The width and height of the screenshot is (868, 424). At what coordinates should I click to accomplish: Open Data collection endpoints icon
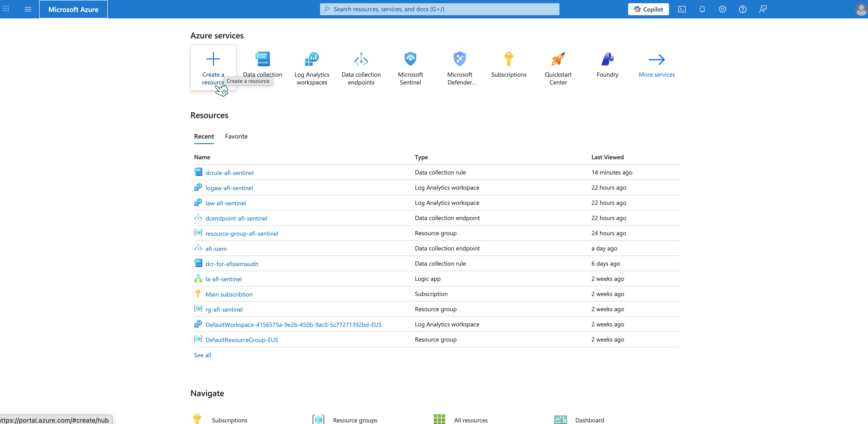361,59
